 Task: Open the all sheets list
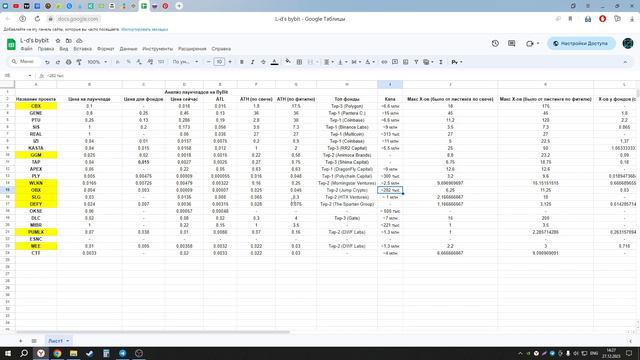(34, 341)
